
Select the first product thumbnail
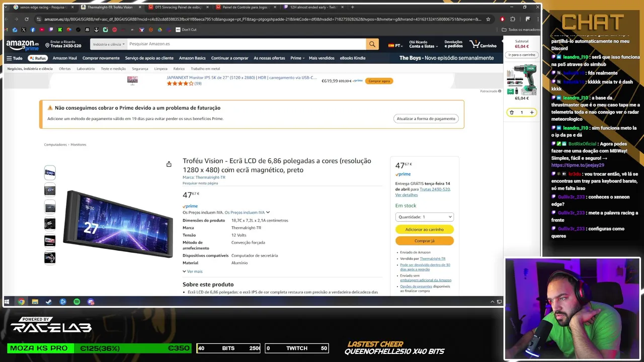tap(50, 173)
